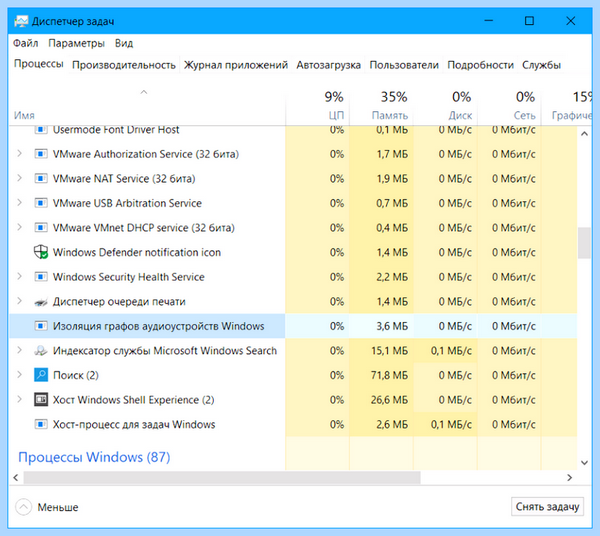Click the horizontal scrollbar left arrow

pyautogui.click(x=16, y=477)
